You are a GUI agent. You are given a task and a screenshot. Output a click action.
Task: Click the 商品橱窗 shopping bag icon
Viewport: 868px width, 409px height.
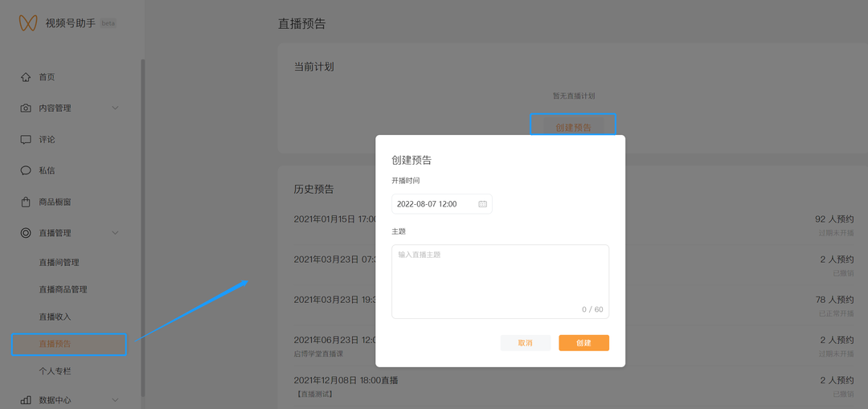coord(26,202)
